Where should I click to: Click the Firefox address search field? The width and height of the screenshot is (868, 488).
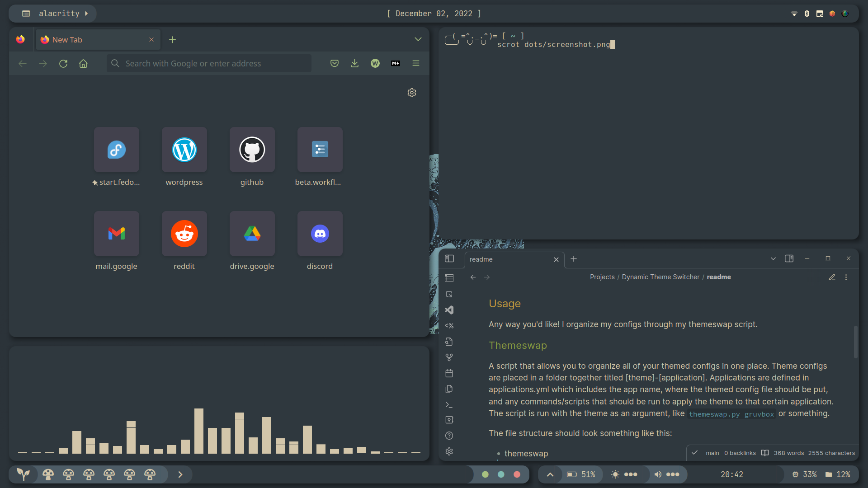(x=209, y=64)
